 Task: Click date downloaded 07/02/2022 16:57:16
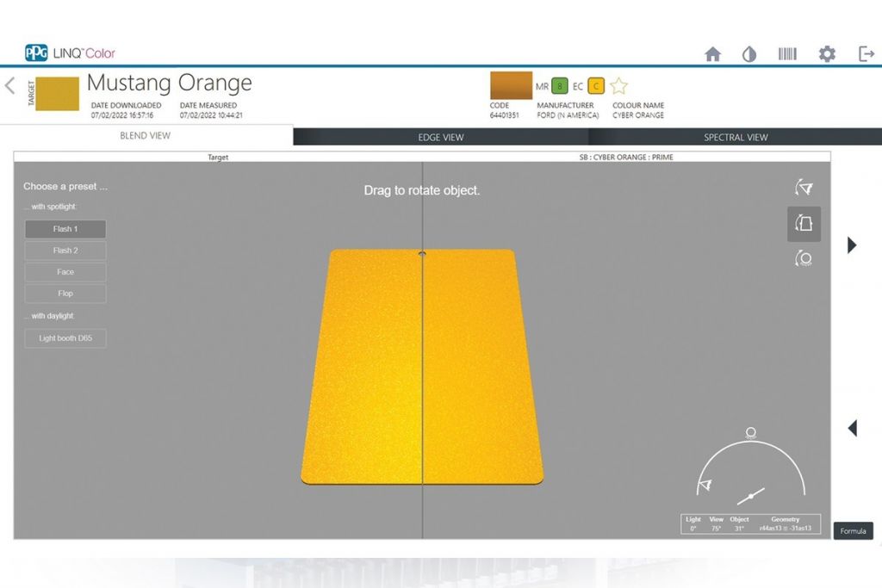(x=122, y=115)
